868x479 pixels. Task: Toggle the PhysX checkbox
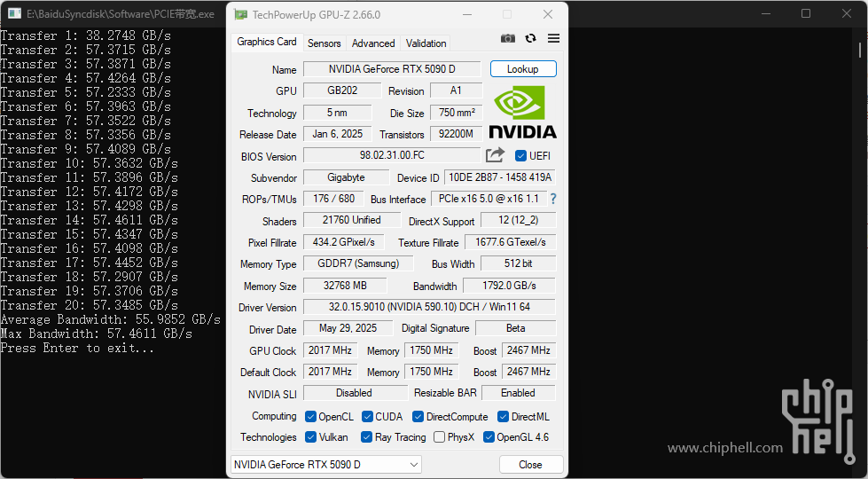[x=440, y=437]
